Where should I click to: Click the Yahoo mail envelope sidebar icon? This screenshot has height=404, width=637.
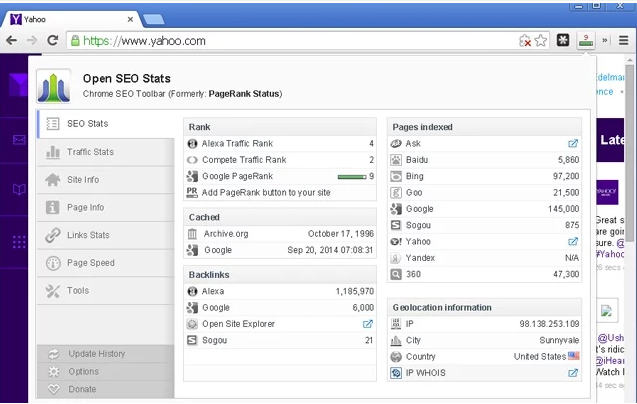click(x=19, y=140)
